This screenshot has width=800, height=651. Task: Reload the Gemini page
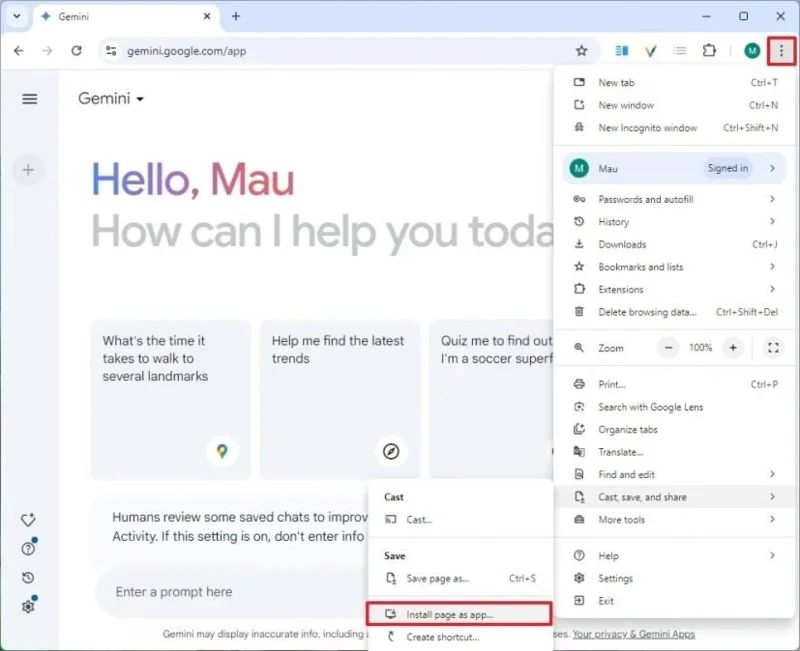click(x=77, y=51)
